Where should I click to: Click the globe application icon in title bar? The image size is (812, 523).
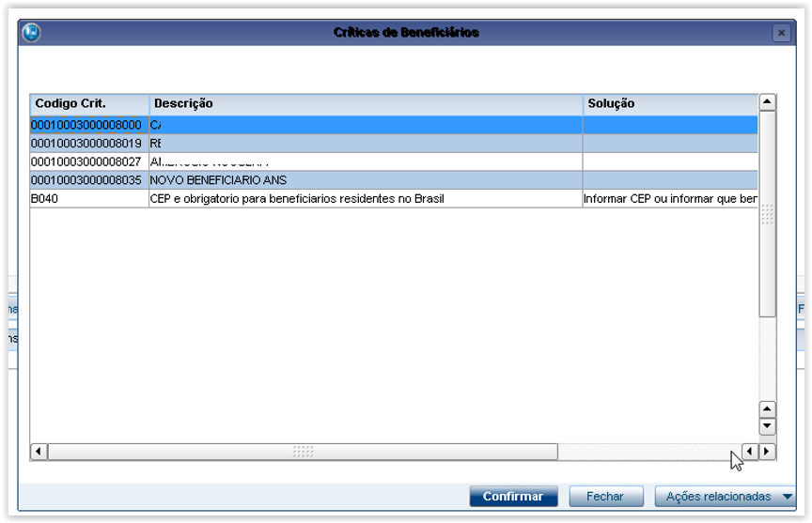[x=32, y=33]
